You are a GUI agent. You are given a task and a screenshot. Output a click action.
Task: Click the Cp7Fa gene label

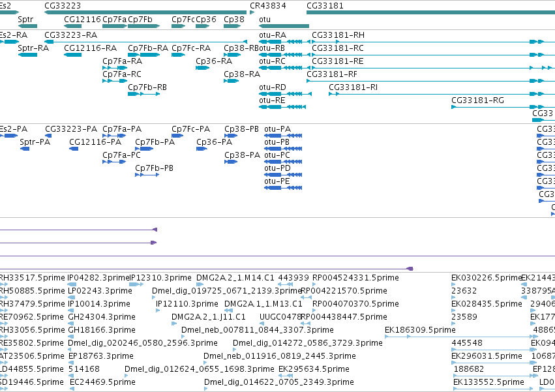click(x=114, y=20)
